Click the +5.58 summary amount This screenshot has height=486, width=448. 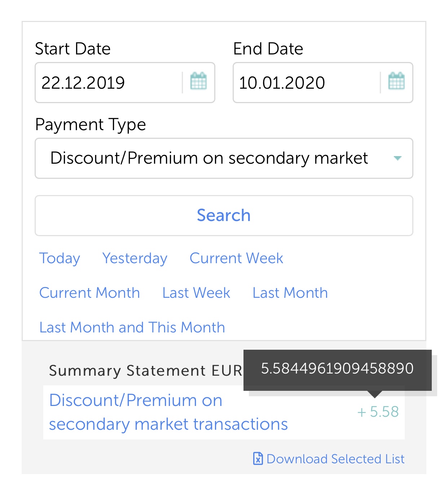pyautogui.click(x=378, y=412)
